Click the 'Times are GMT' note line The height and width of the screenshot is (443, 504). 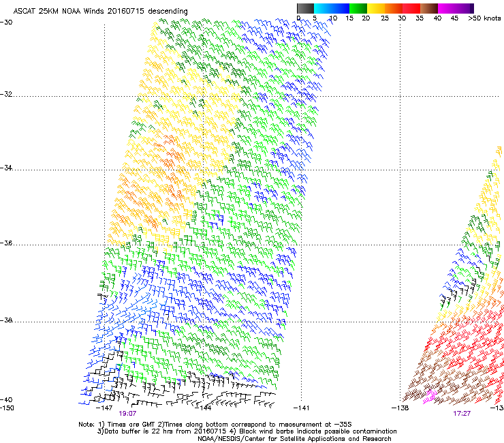[215, 425]
